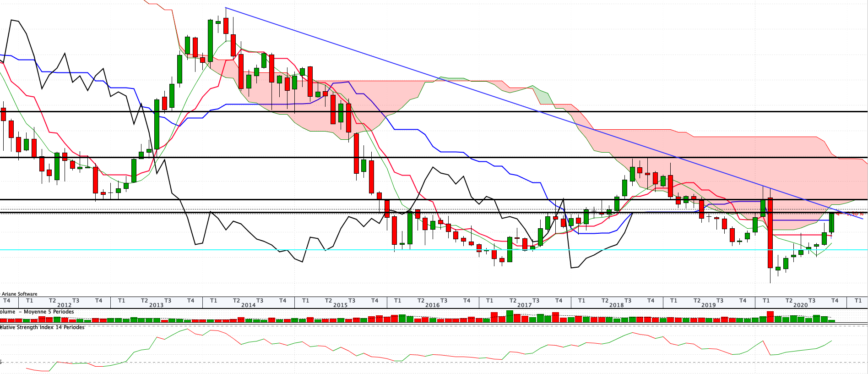
Task: Click the red percentage change label at right edge
Action: (x=854, y=214)
